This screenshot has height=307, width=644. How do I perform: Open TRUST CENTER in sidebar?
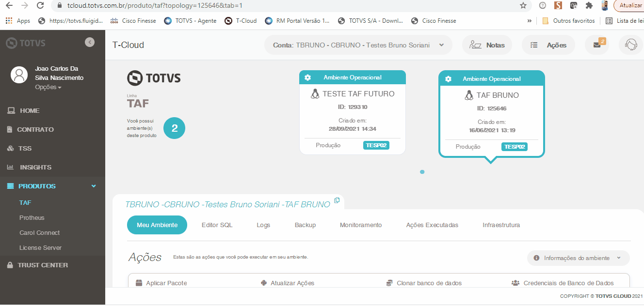pos(43,265)
